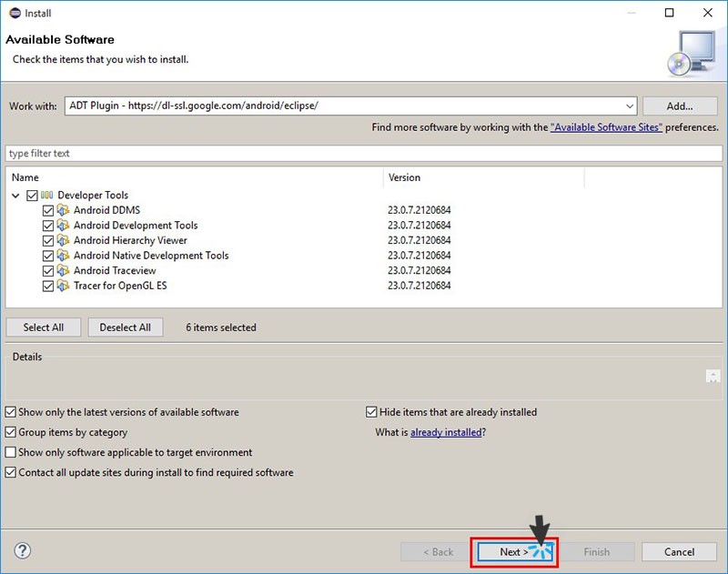Open the Work with site dropdown
728x574 pixels.
tap(629, 106)
